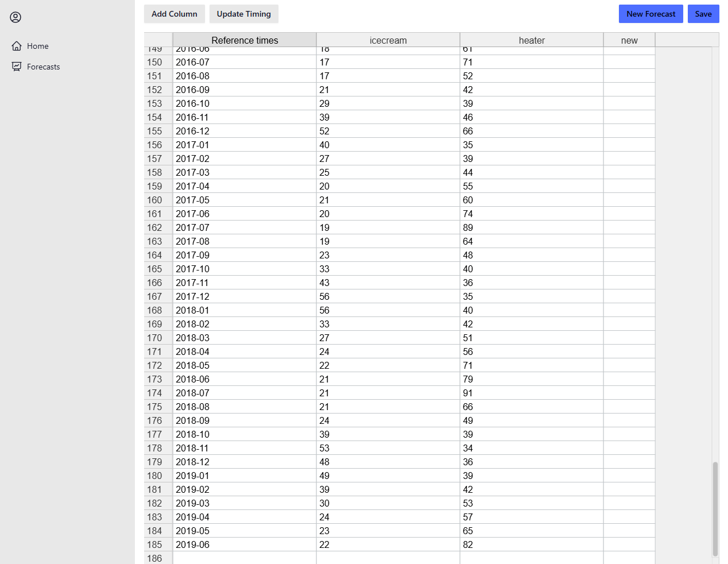Click empty new cell in 2017-01 row
Screen dimensions: 728x564
click(629, 145)
